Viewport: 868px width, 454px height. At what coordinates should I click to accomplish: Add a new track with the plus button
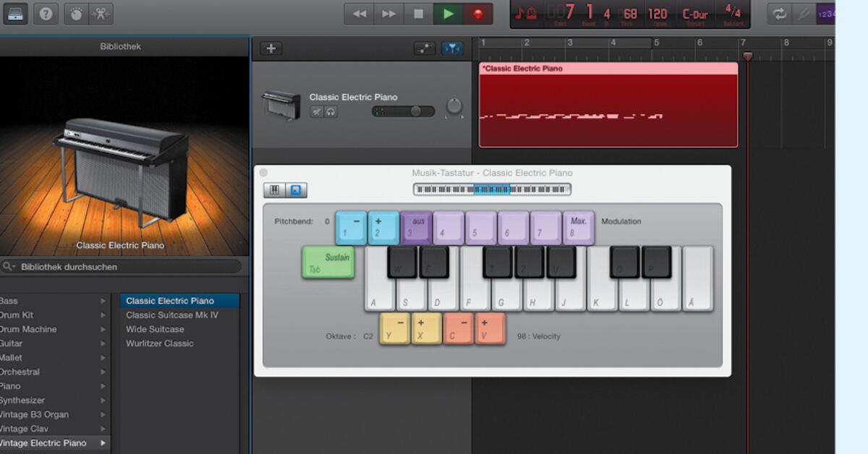pyautogui.click(x=271, y=48)
